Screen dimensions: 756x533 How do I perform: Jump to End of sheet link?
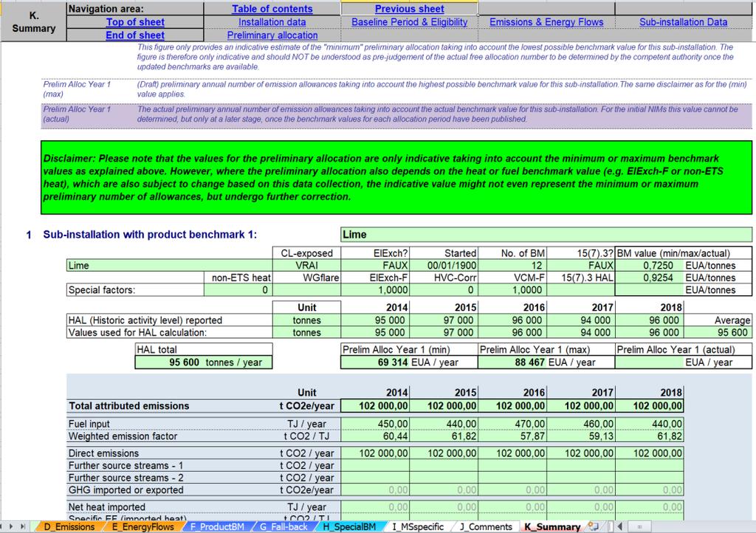(x=135, y=35)
